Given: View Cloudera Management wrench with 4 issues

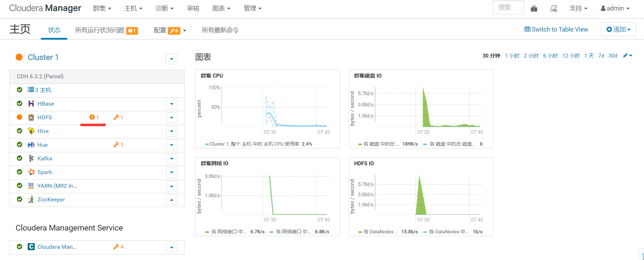Looking at the screenshot, I should (118, 247).
